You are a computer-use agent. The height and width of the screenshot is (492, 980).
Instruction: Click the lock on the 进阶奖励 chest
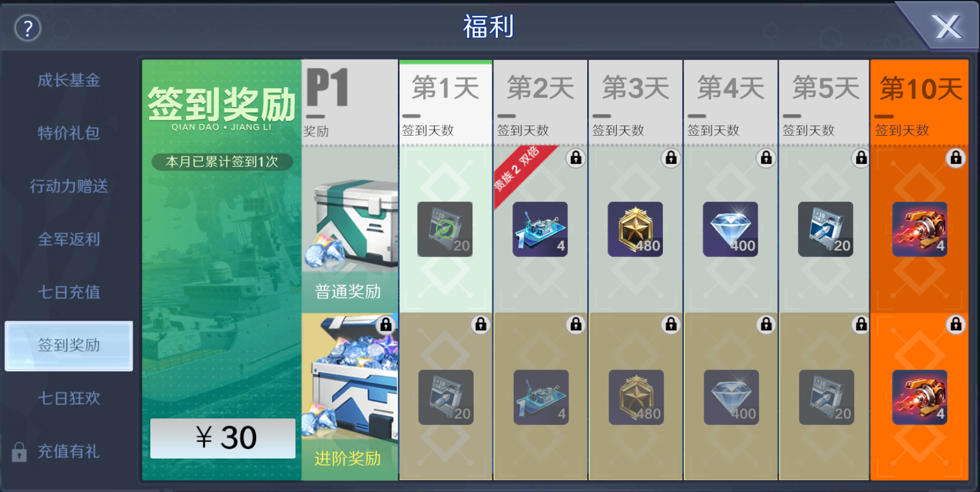pos(386,325)
